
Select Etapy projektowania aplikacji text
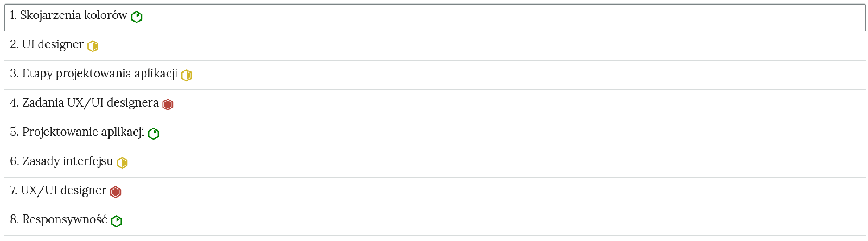point(100,74)
